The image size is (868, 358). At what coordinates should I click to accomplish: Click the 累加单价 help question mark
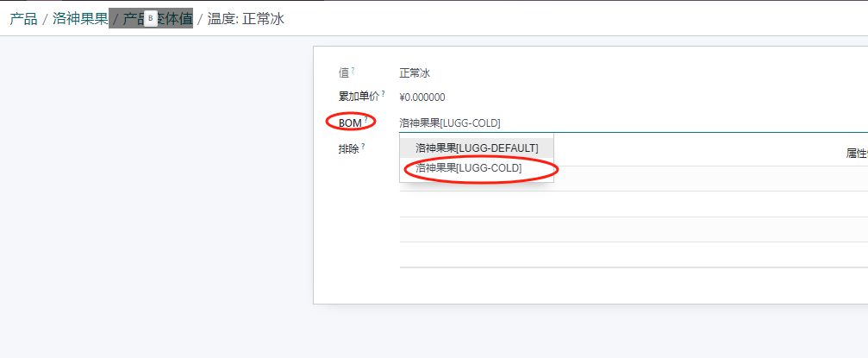click(x=383, y=94)
